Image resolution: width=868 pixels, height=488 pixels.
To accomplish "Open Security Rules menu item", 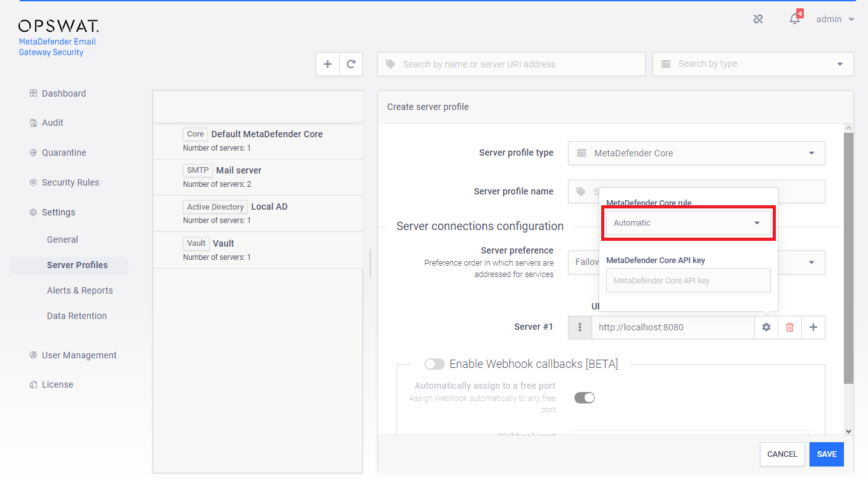I will pyautogui.click(x=71, y=182).
